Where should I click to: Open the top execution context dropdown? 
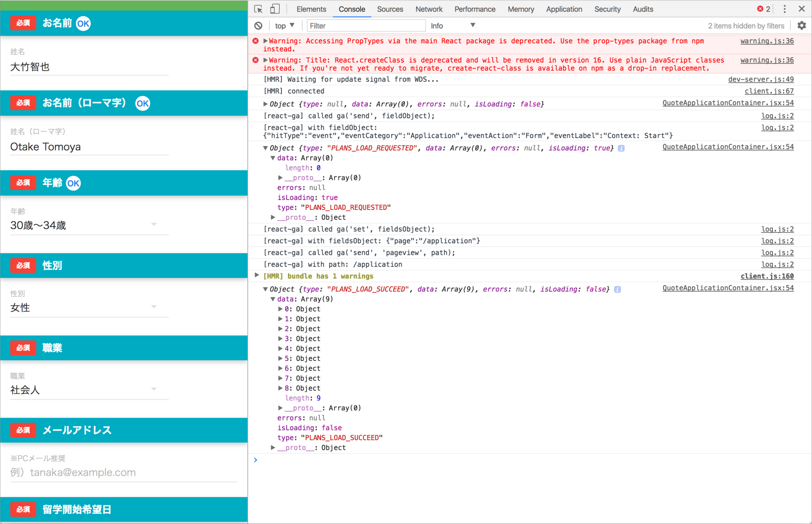coord(284,26)
